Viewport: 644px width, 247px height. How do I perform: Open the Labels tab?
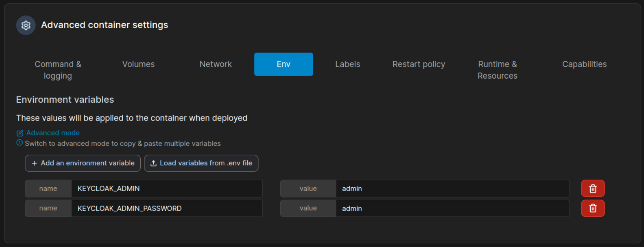347,64
